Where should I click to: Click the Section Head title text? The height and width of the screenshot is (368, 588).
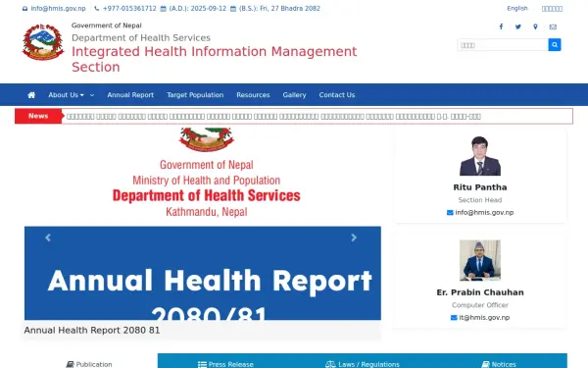pyautogui.click(x=480, y=200)
